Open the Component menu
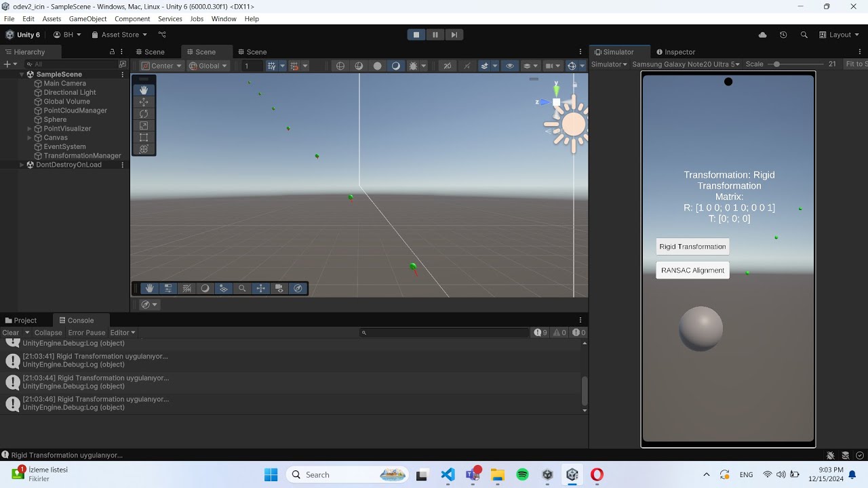Screen dimensions: 868x488 tap(132, 19)
